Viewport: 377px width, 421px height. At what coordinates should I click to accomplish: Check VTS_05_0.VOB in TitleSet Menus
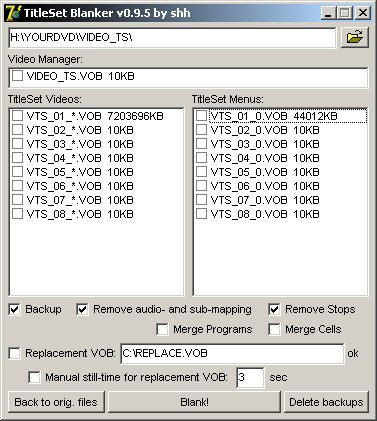[x=201, y=172]
